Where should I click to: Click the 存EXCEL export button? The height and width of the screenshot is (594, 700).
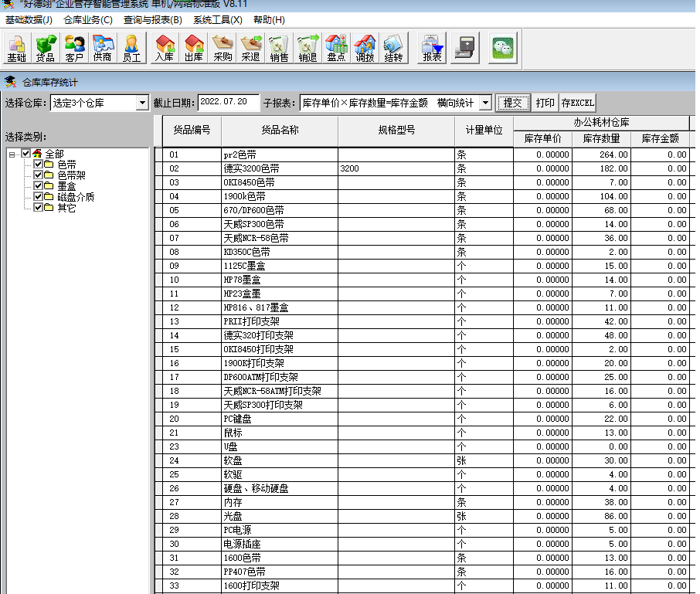click(578, 103)
